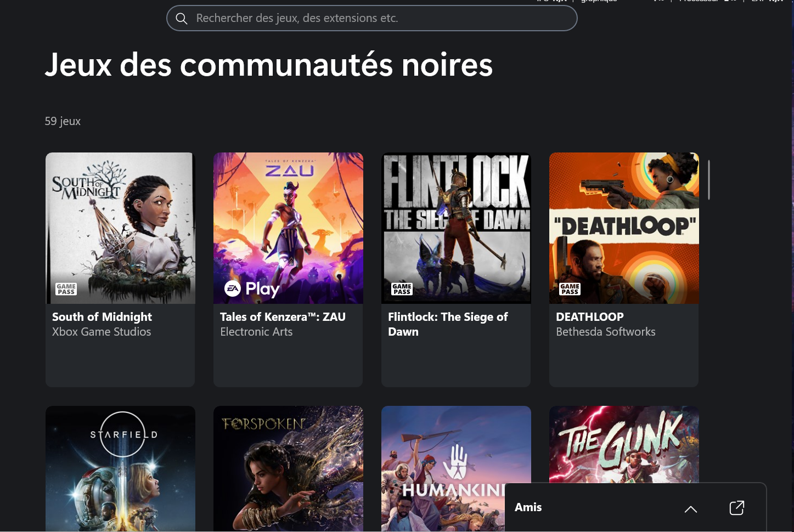Expand the Amis friends panel chevron

[x=691, y=509]
